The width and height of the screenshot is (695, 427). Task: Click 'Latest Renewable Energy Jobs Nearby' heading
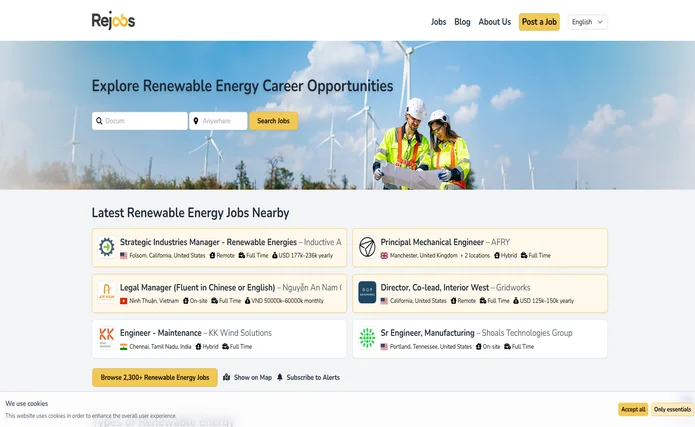click(191, 213)
